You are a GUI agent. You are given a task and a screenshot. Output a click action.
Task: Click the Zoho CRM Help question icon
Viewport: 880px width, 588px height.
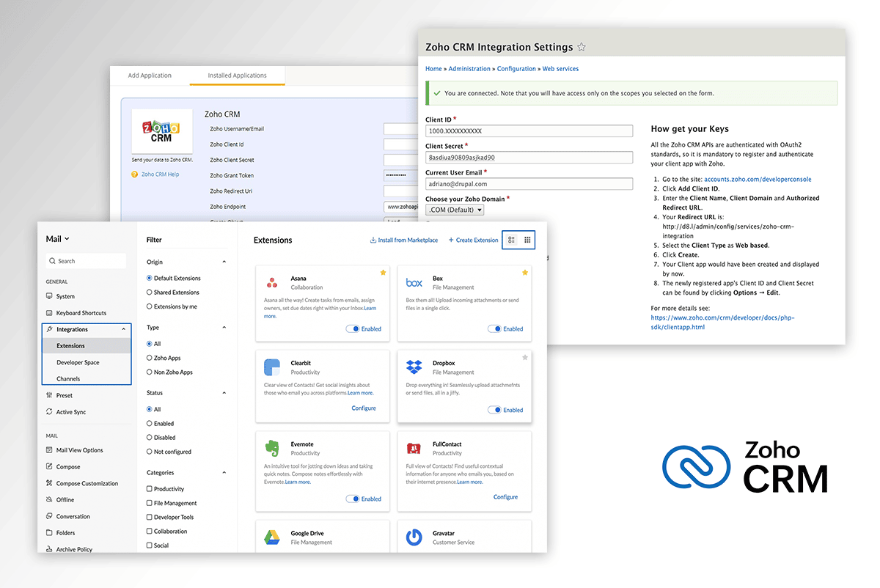(134, 174)
